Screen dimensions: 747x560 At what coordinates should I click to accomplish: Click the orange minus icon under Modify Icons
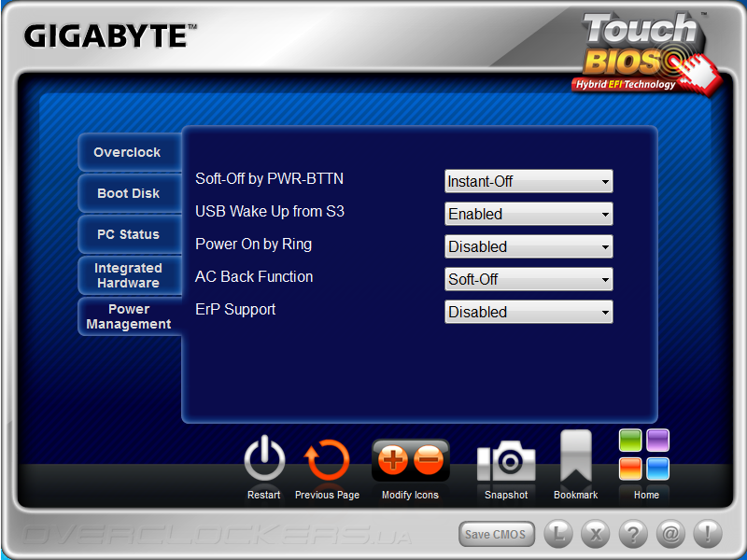point(429,460)
